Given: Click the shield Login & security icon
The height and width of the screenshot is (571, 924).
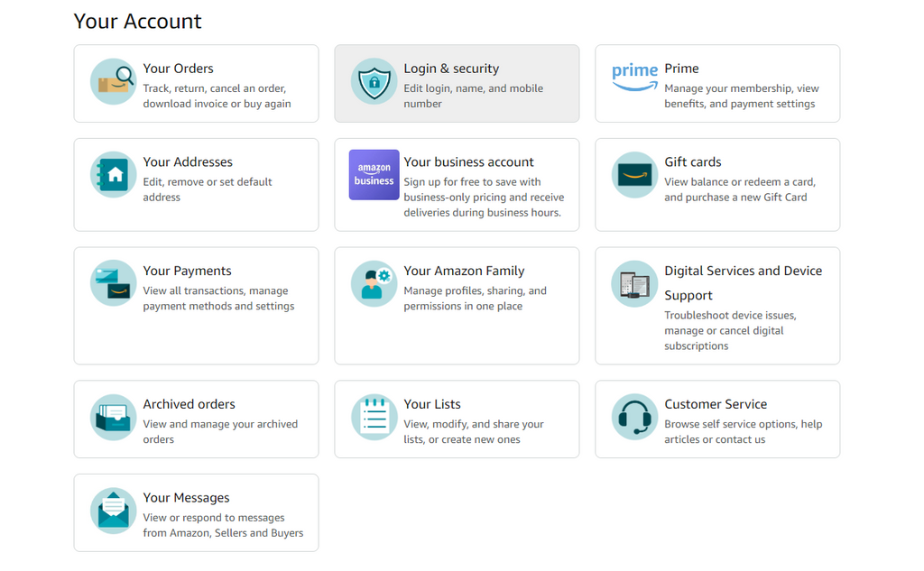Looking at the screenshot, I should tap(374, 83).
